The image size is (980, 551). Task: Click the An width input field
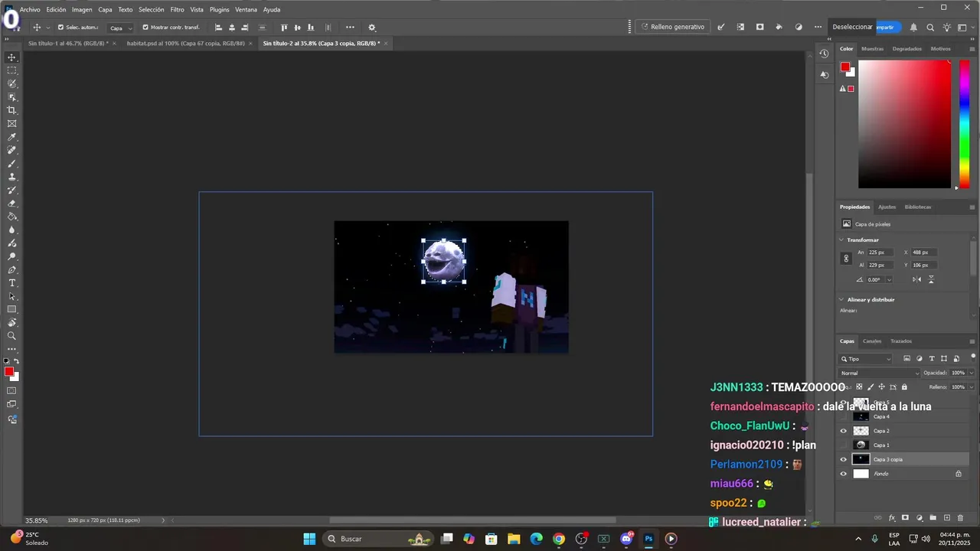[x=880, y=252]
